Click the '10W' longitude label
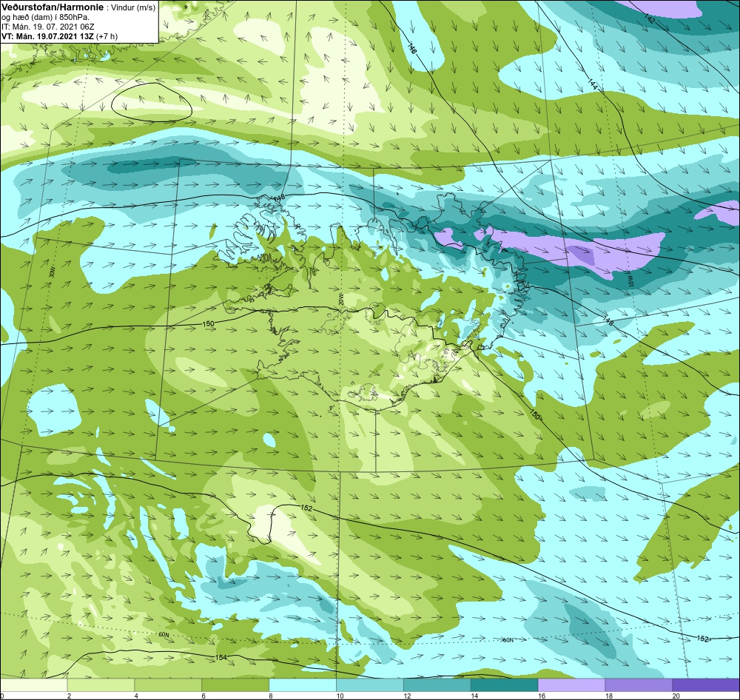Screen dimensions: 740x700 pos(630,281)
